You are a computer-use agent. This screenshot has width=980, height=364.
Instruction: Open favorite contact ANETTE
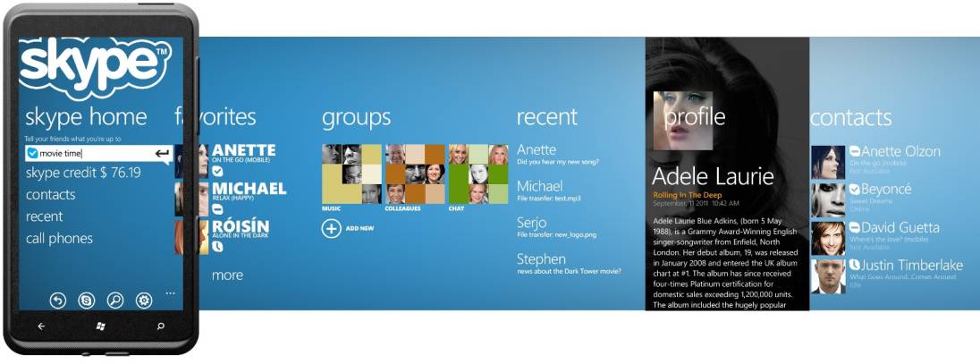pos(244,150)
